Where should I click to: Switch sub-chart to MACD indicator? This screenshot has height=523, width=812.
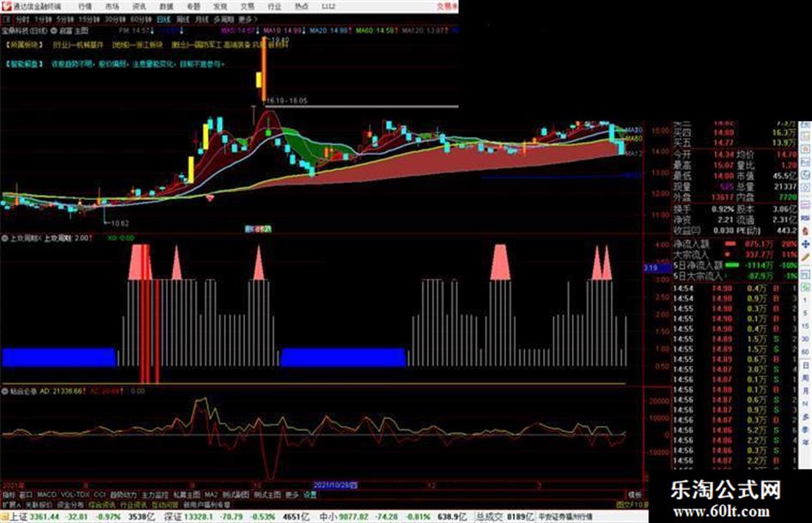coord(46,495)
